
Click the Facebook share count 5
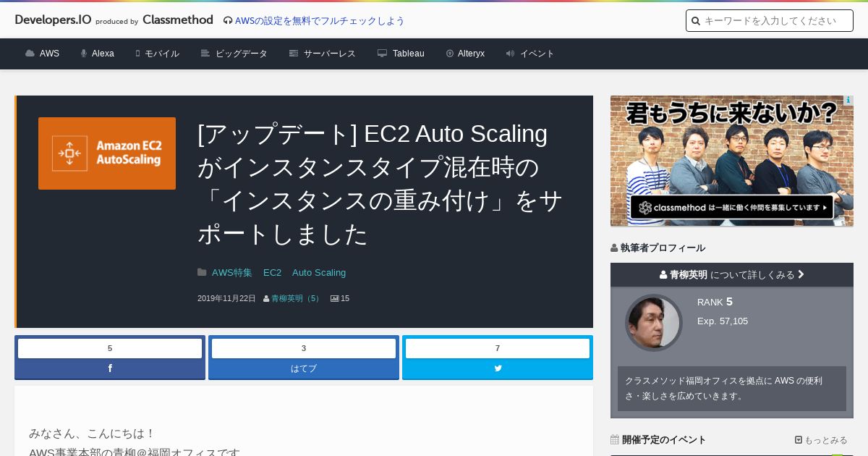110,348
